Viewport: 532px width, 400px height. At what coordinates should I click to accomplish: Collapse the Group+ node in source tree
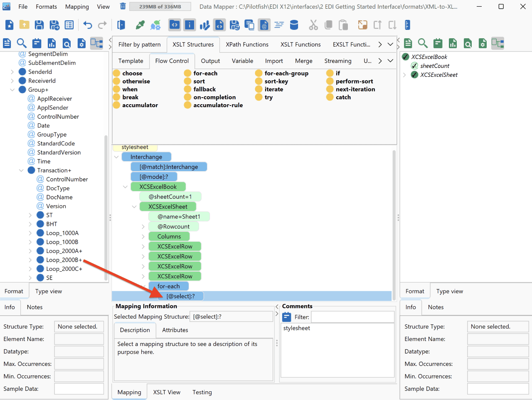(12, 90)
